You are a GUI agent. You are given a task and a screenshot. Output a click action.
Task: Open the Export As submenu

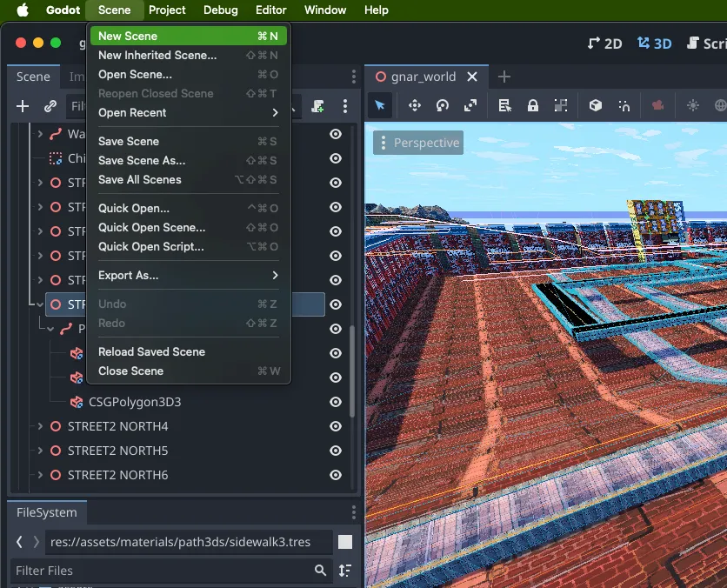[189, 276]
